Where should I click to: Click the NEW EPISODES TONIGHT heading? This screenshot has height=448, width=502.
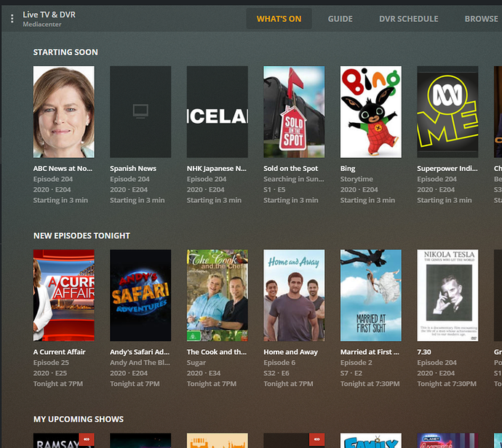click(x=81, y=236)
